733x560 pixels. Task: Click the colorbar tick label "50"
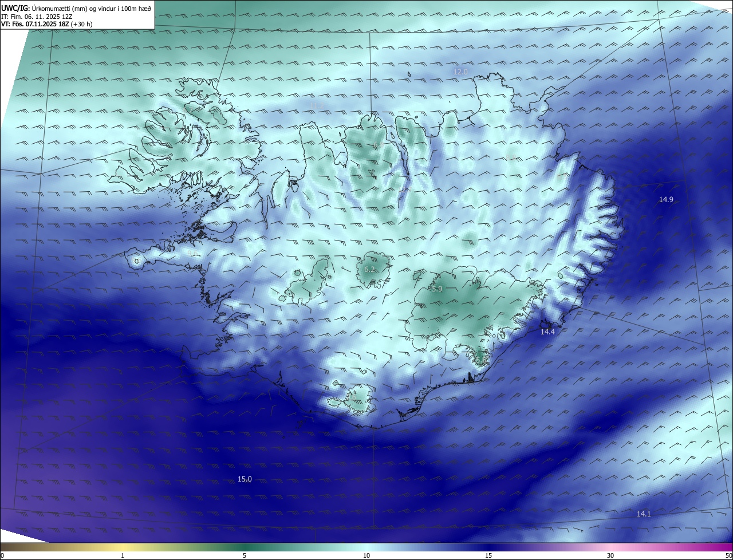728,555
